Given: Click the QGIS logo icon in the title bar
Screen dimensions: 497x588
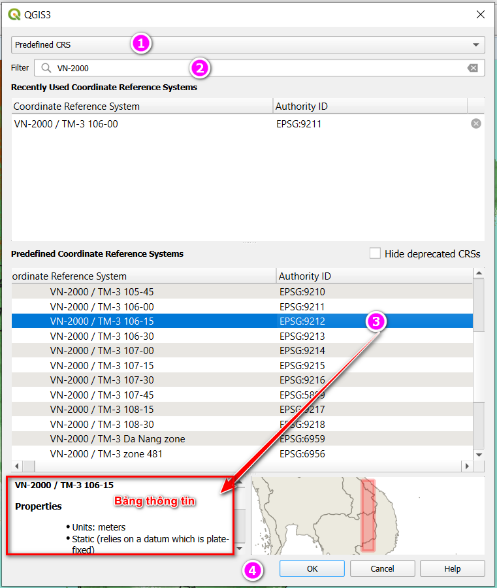Looking at the screenshot, I should tap(14, 15).
